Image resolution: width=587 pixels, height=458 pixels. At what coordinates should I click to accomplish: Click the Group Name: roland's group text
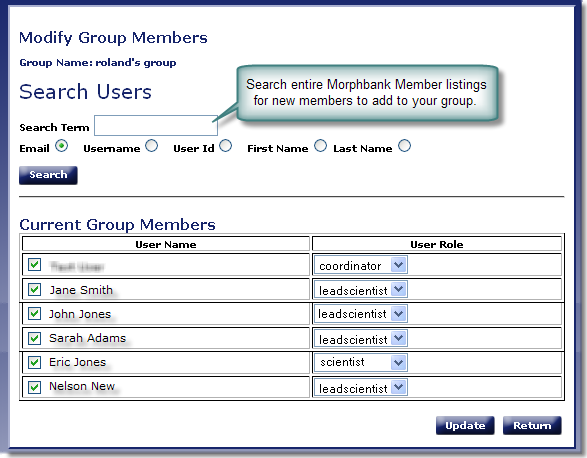98,63
